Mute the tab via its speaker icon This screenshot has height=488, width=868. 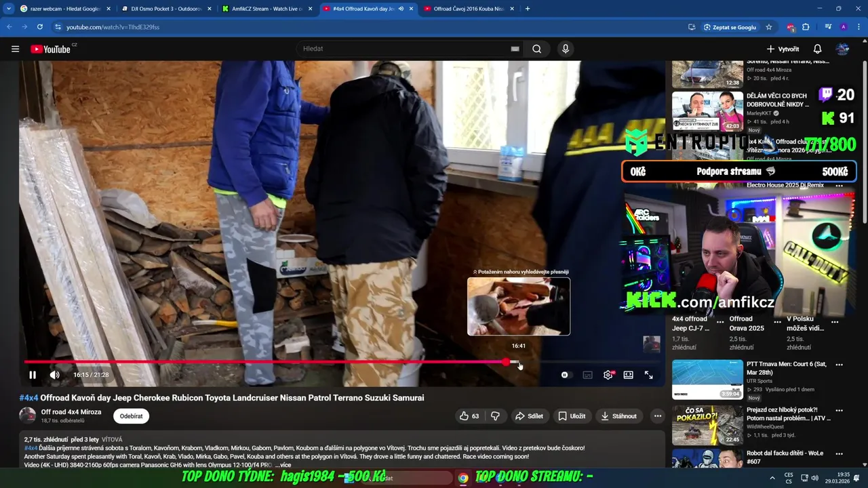pyautogui.click(x=401, y=9)
